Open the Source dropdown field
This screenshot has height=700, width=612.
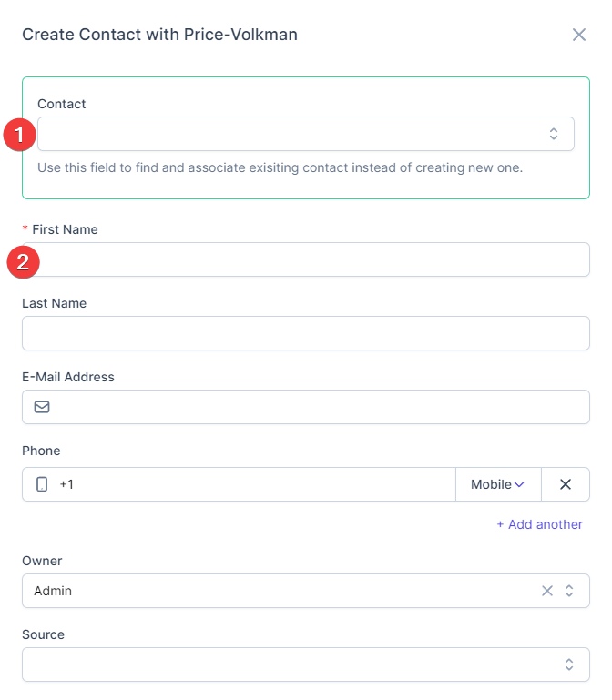(291, 664)
